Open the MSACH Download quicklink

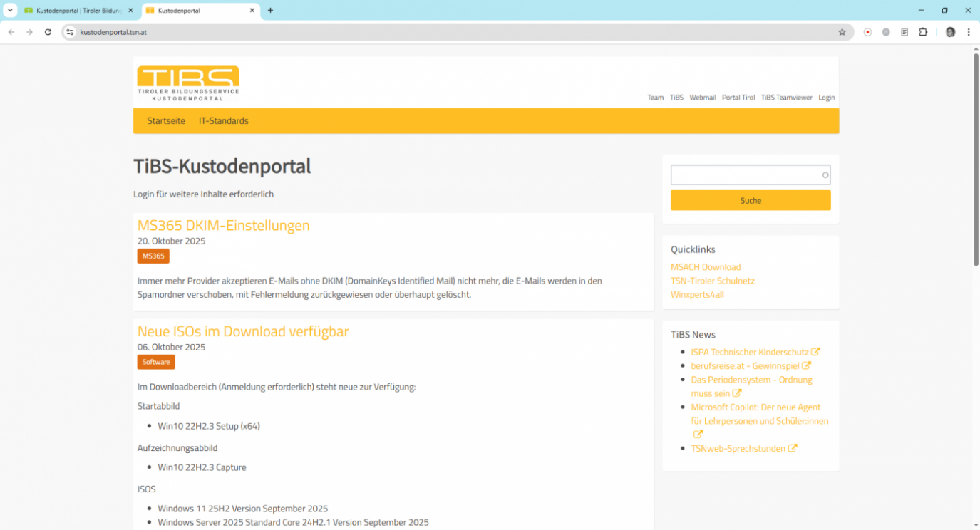(x=705, y=266)
